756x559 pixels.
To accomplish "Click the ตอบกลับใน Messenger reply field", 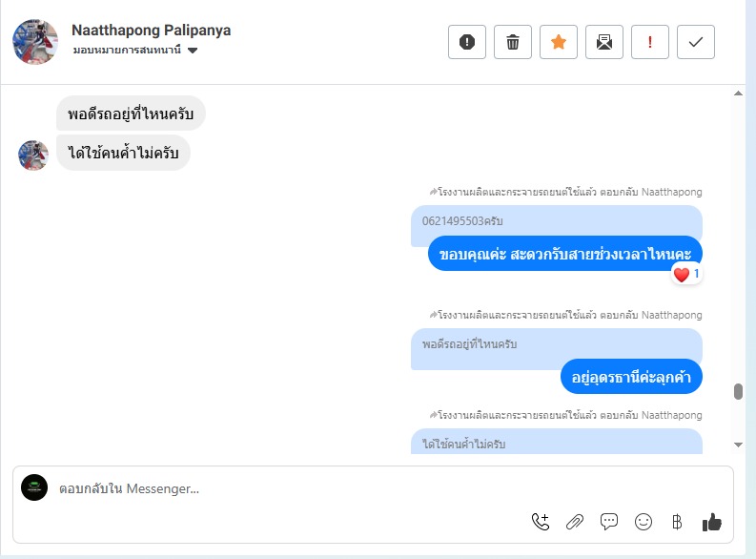I will point(286,489).
